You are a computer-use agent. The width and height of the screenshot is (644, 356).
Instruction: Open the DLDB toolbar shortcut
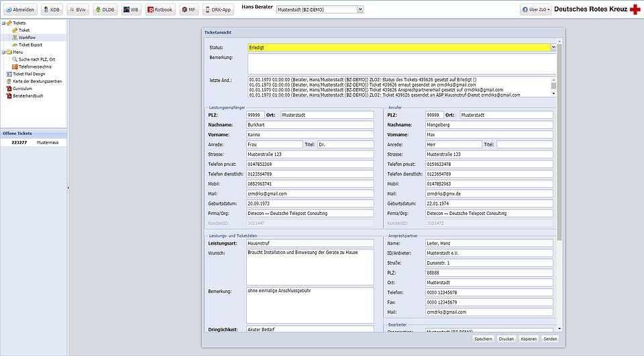[x=104, y=10]
